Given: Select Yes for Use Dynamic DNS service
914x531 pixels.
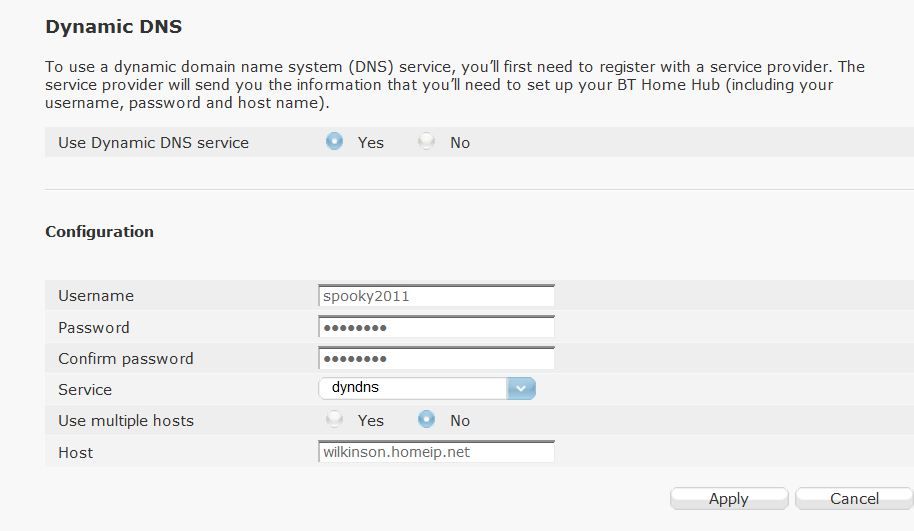Looking at the screenshot, I should point(335,142).
